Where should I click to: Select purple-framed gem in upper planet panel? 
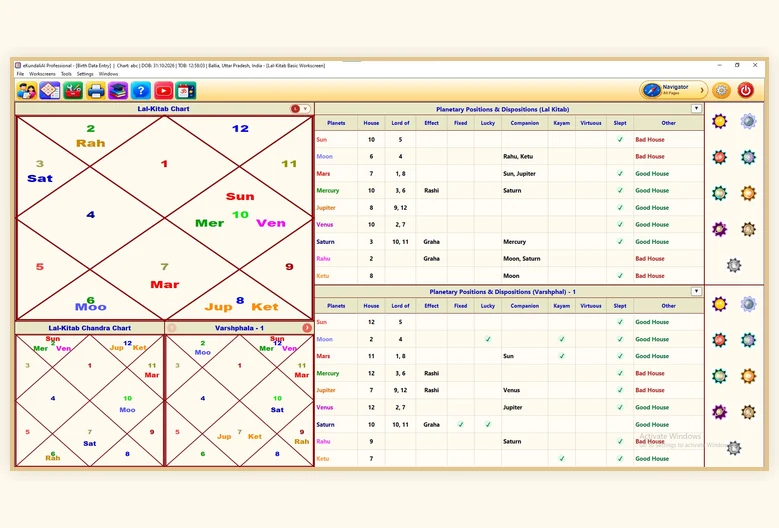click(719, 229)
